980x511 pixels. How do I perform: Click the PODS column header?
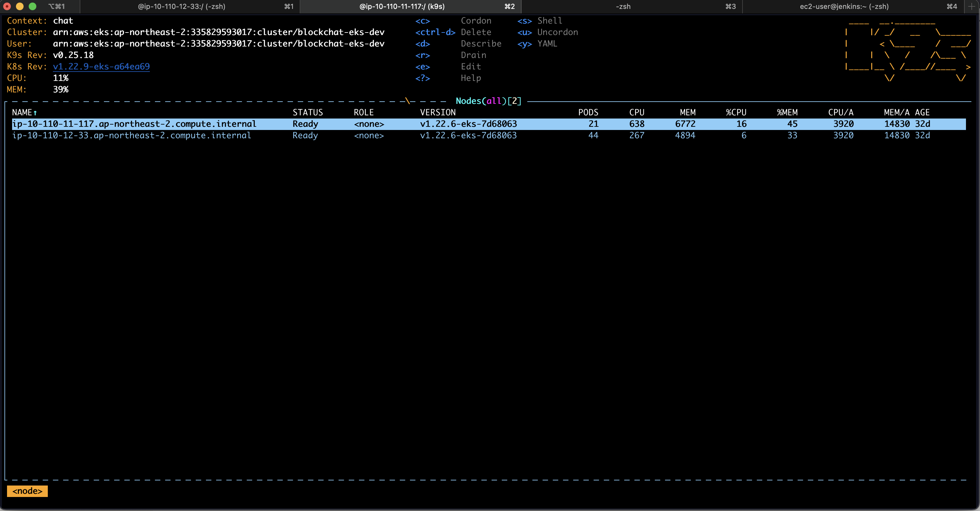click(588, 112)
